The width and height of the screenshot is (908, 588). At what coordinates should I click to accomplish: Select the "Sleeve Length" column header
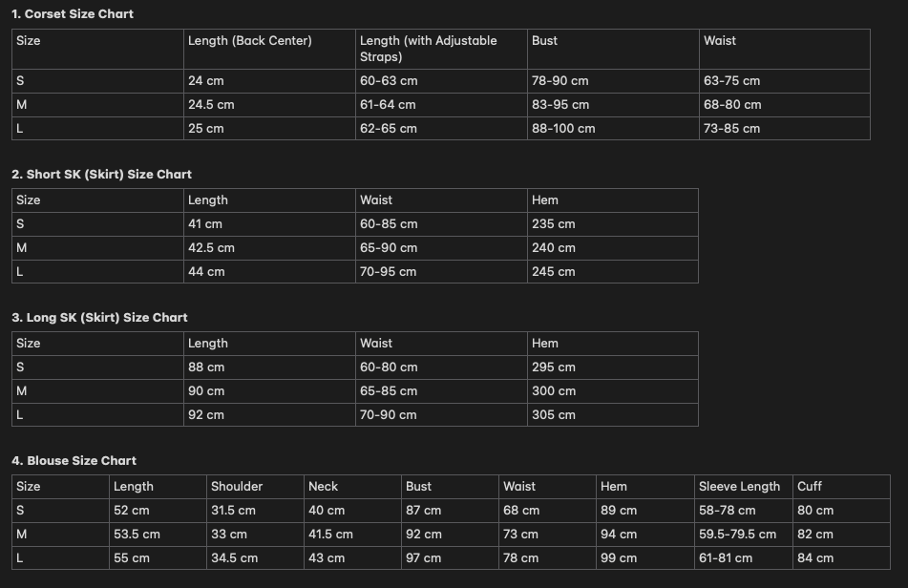point(739,487)
